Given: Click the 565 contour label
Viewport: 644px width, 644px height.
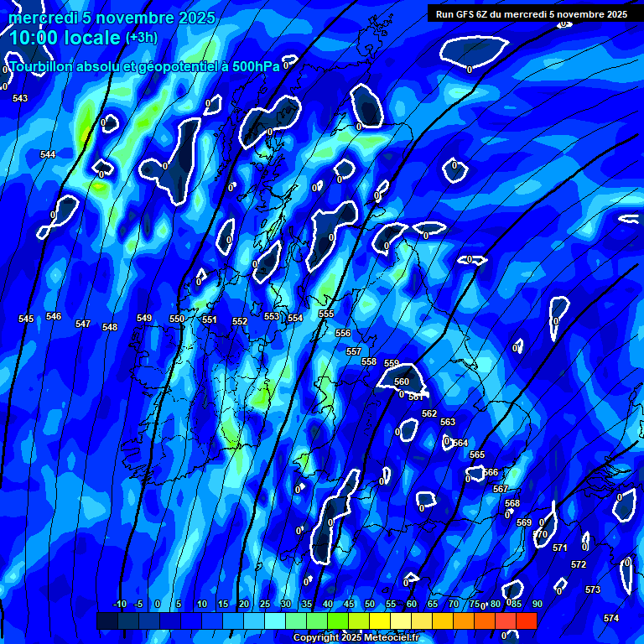Looking at the screenshot, I should point(477,454).
